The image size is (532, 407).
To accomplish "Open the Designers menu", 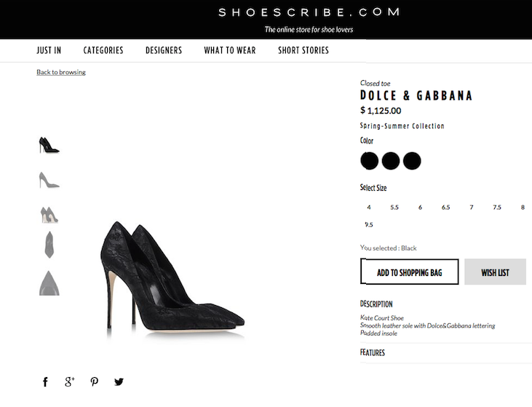I will click(x=164, y=50).
